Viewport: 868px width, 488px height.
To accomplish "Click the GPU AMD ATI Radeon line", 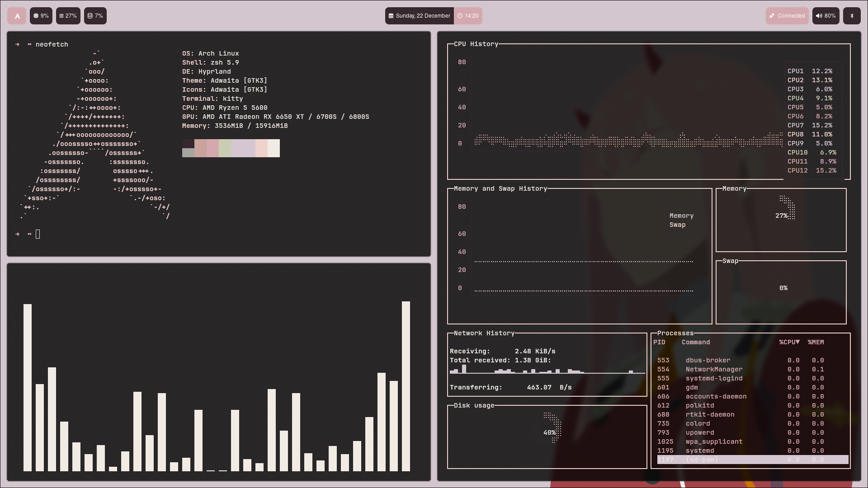I will pyautogui.click(x=276, y=117).
